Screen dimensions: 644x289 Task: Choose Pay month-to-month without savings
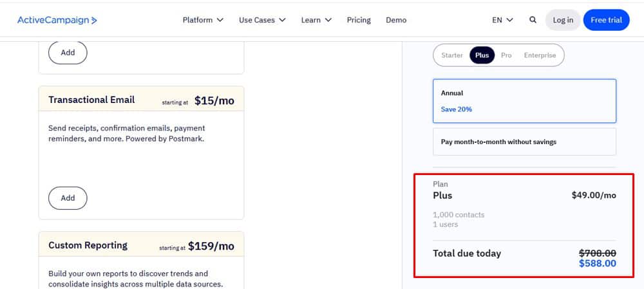pyautogui.click(x=524, y=142)
